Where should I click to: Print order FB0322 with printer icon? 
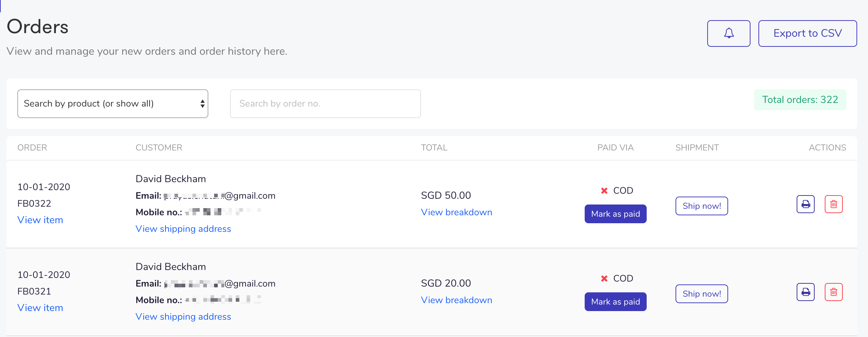[806, 204]
